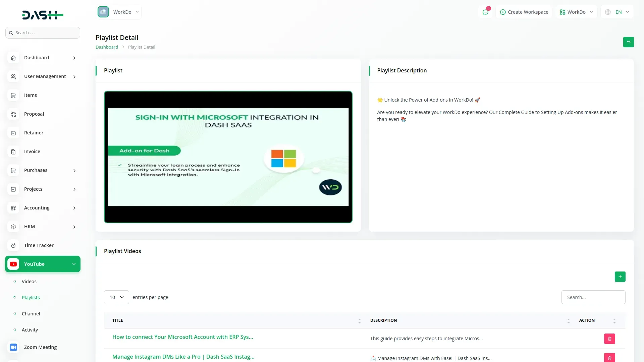The image size is (644, 362).
Task: Open entries per page dropdown
Action: (x=116, y=297)
